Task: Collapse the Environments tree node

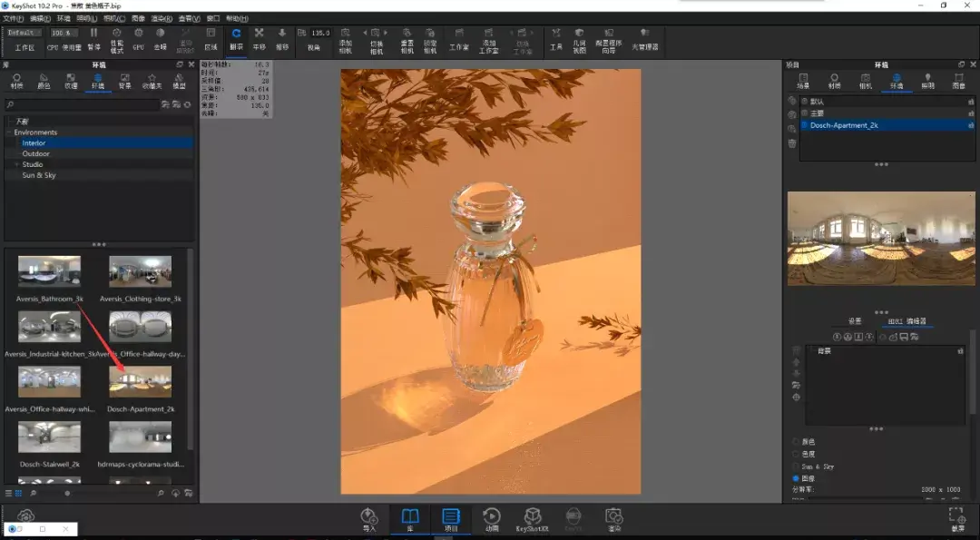Action: [x=9, y=133]
